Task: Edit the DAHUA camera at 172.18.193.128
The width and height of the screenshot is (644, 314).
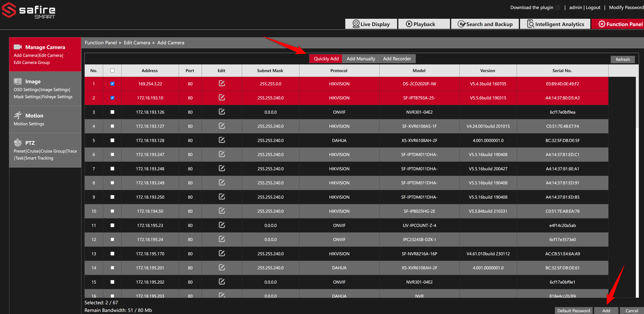Action: [x=222, y=140]
